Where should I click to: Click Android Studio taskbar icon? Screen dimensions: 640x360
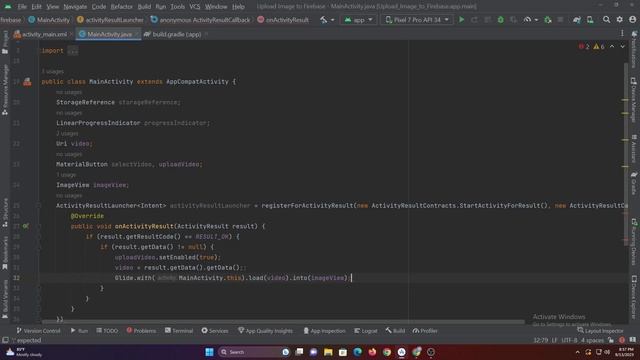(x=402, y=352)
